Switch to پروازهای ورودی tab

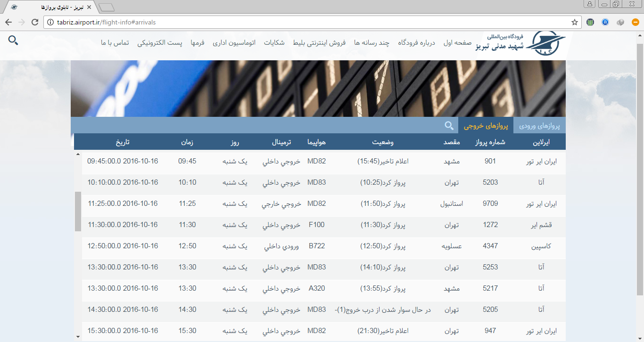[x=539, y=126]
